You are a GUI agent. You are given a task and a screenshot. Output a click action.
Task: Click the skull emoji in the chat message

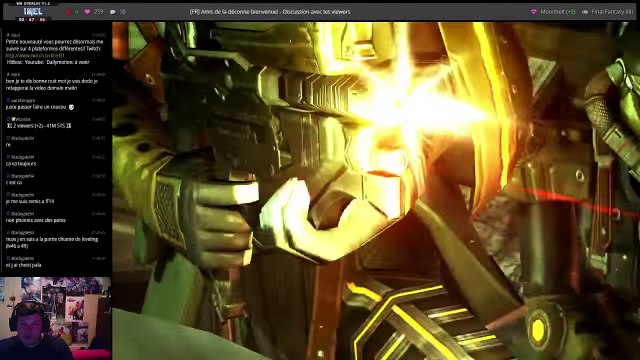point(71,107)
